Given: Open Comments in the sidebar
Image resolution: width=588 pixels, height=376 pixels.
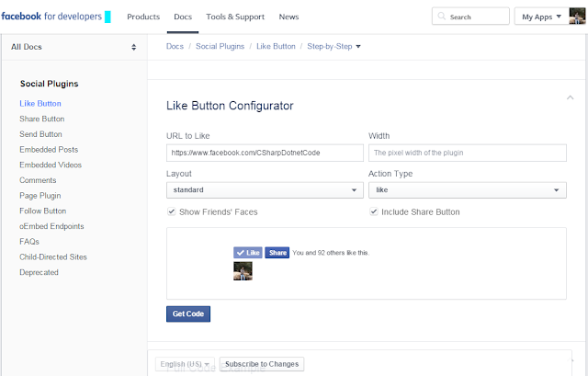Looking at the screenshot, I should (38, 180).
